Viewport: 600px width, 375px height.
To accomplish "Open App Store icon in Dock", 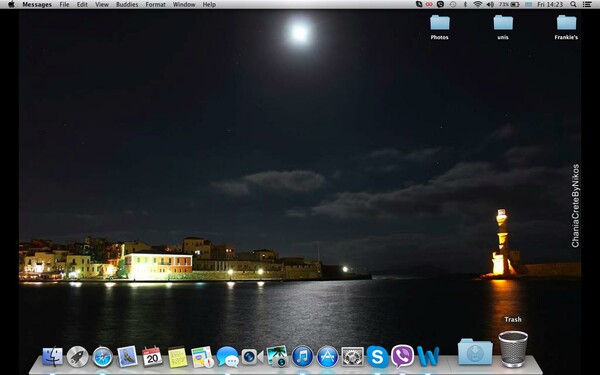I will pos(328,357).
